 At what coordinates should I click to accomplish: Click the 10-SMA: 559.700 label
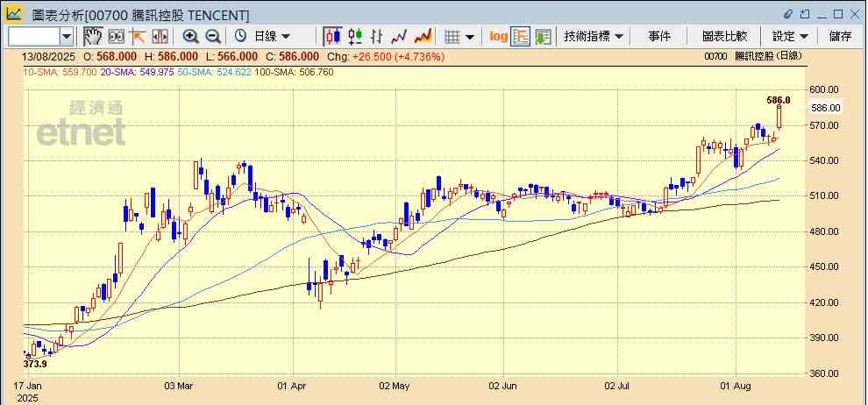point(60,72)
